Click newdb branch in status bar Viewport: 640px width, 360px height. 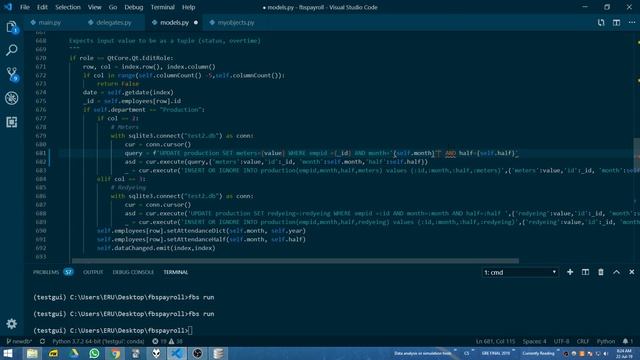[19, 341]
